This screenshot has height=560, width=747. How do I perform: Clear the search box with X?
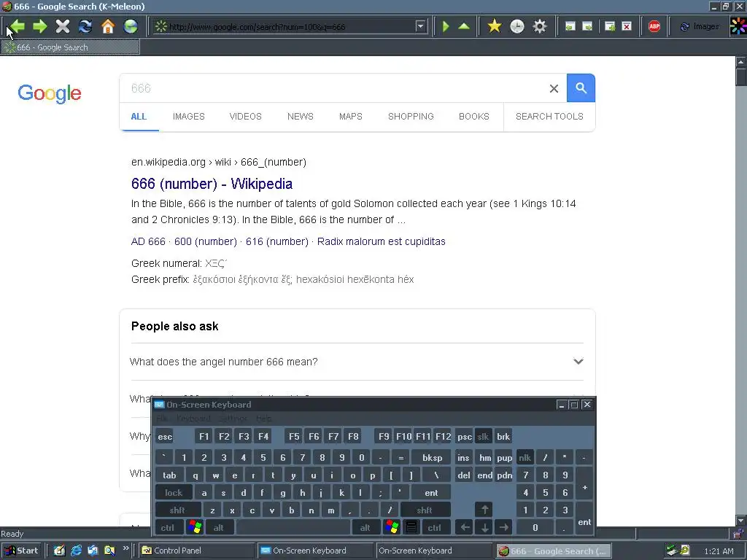[554, 88]
